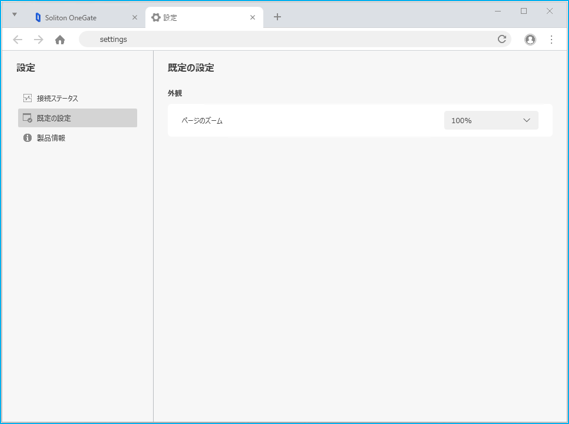Click the 既定の設定 sidebar icon
Screen dimensions: 569x424
[27, 118]
